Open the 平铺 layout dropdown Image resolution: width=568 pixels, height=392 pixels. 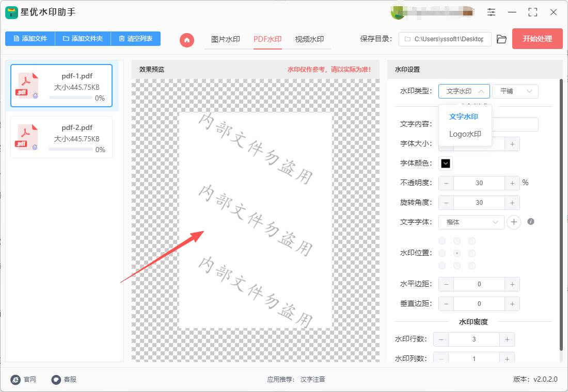click(515, 91)
